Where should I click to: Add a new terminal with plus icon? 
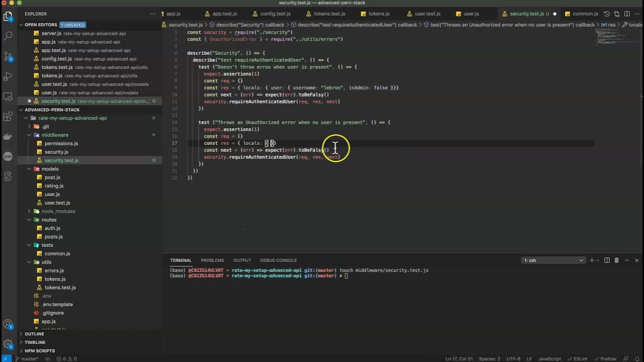[x=592, y=260]
